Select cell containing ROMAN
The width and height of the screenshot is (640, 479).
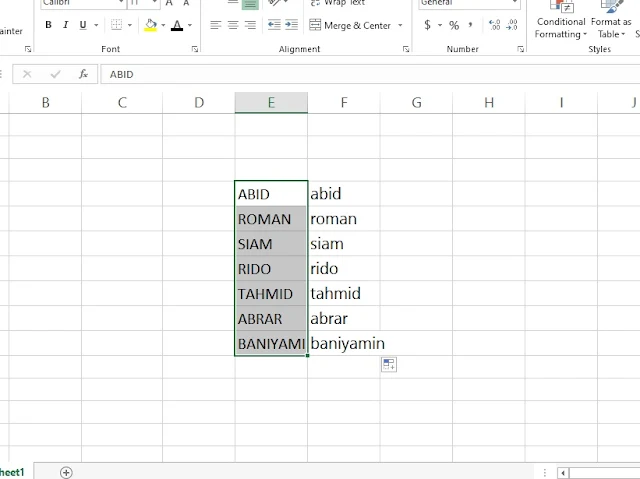(271, 219)
